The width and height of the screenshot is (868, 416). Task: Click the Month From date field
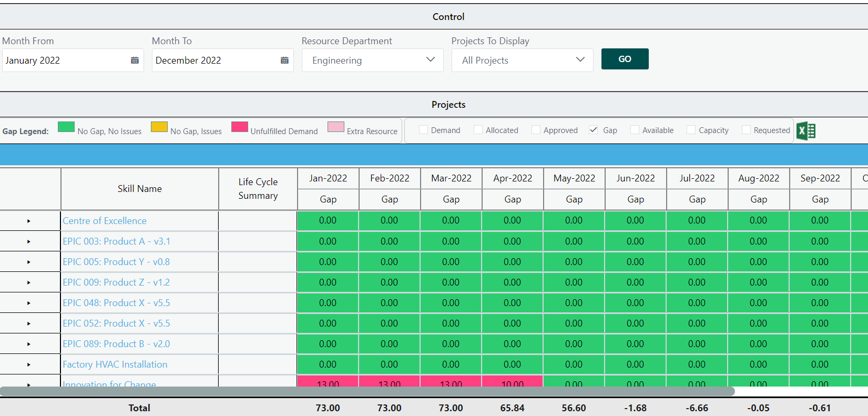click(73, 60)
